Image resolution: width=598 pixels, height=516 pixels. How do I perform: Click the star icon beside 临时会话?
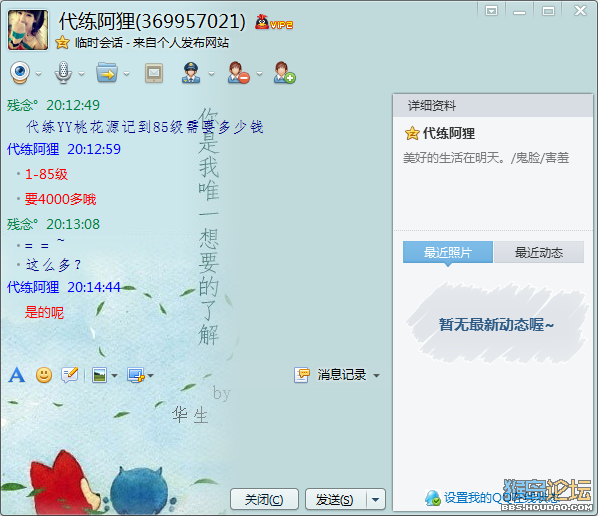(x=62, y=42)
